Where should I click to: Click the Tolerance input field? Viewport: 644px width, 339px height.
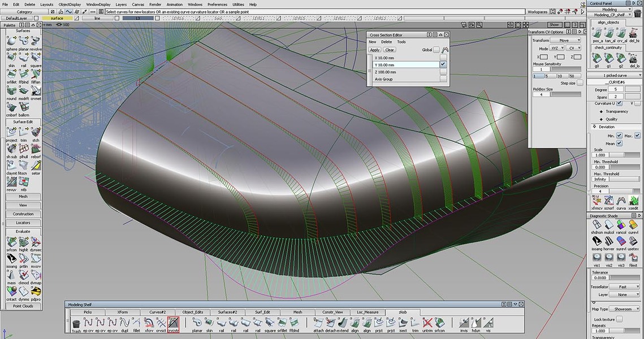tap(600, 277)
